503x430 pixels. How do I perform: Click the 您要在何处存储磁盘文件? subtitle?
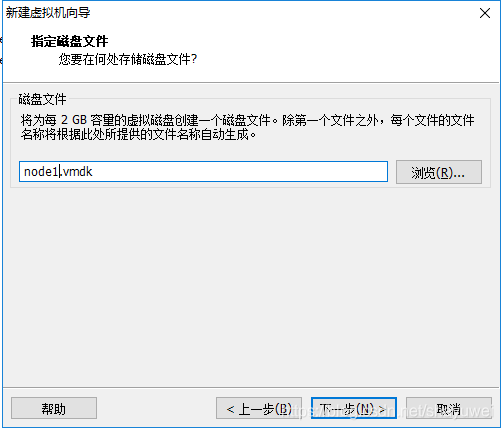coord(128,59)
